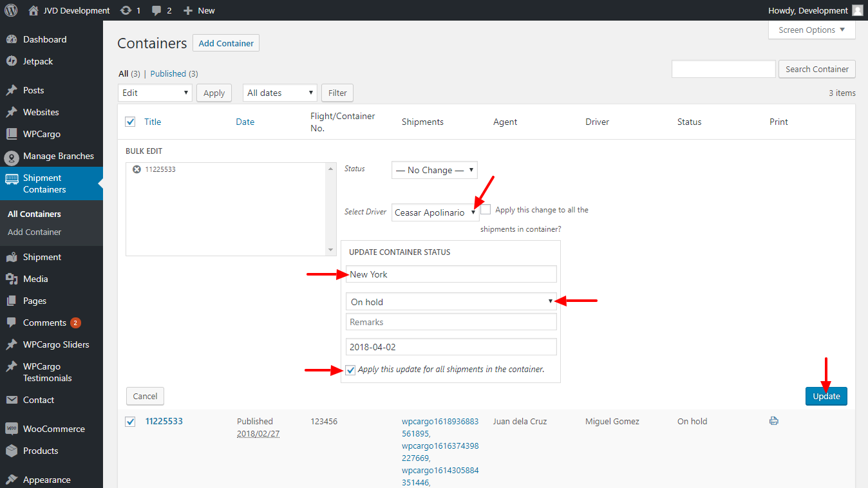
Task: Expand the All dates filter dropdown
Action: tap(279, 93)
